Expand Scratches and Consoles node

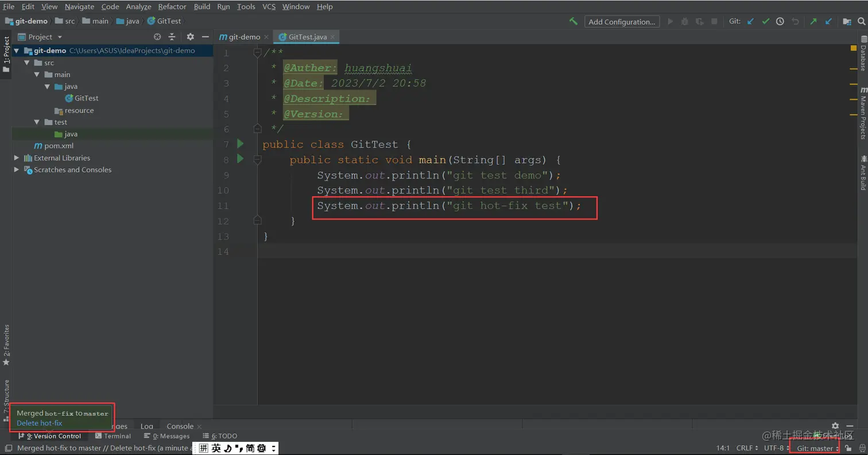point(17,170)
